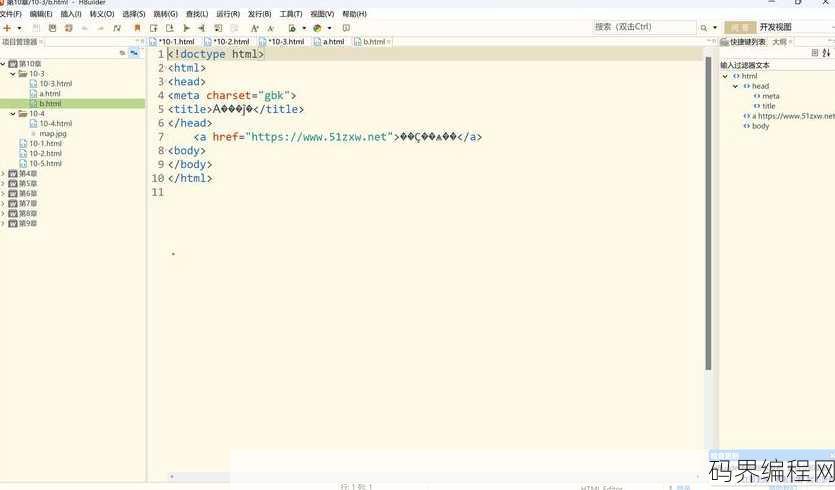Toggle link-with-editor icon in project manager

[x=134, y=53]
